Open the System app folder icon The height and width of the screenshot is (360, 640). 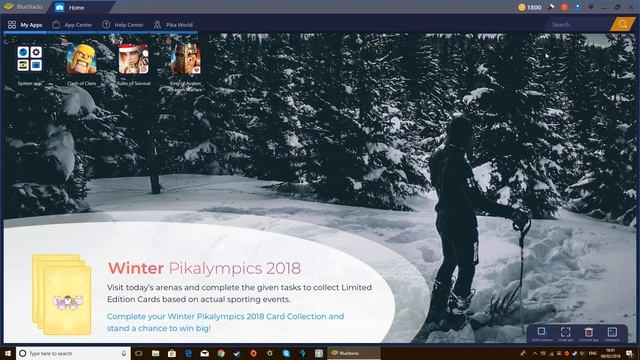(x=29, y=59)
